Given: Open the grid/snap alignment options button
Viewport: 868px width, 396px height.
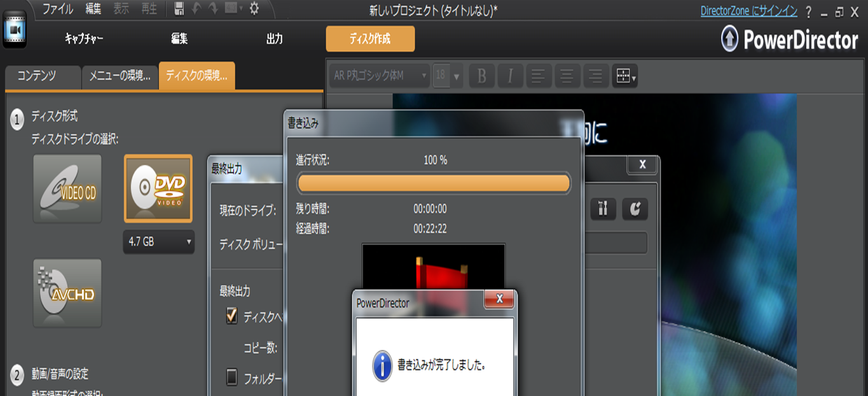Looking at the screenshot, I should [624, 76].
